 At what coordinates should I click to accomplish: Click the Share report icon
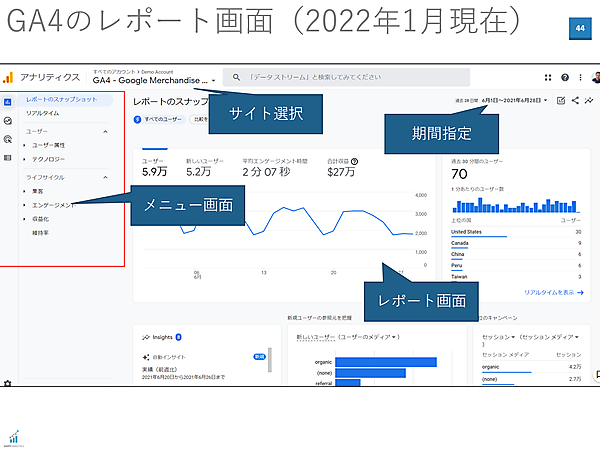pyautogui.click(x=576, y=101)
